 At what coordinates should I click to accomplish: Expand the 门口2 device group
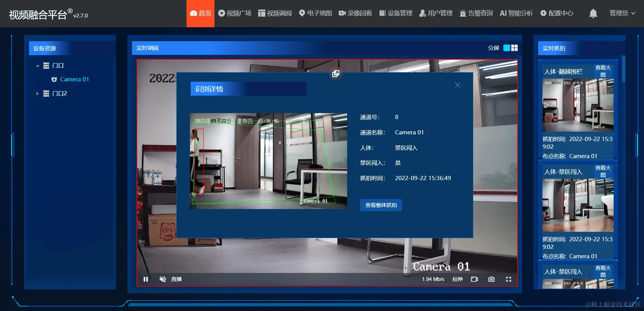37,94
